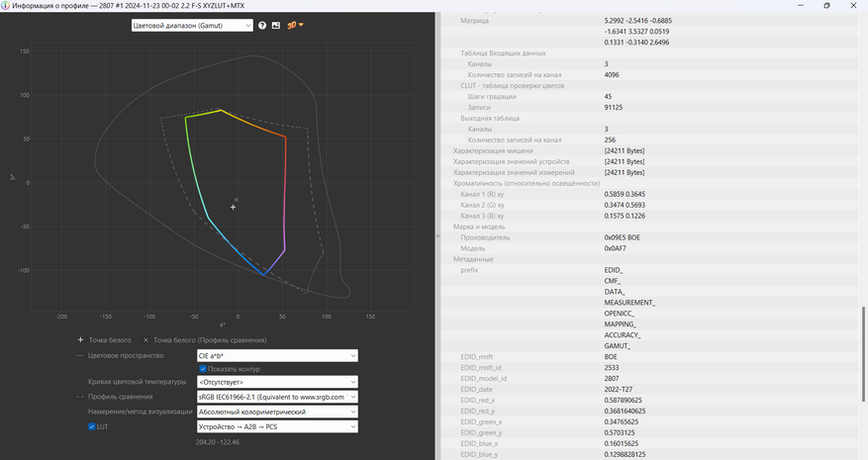The image size is (868, 460).
Task: Click the save-graph-as-image icon
Action: pyautogui.click(x=276, y=25)
